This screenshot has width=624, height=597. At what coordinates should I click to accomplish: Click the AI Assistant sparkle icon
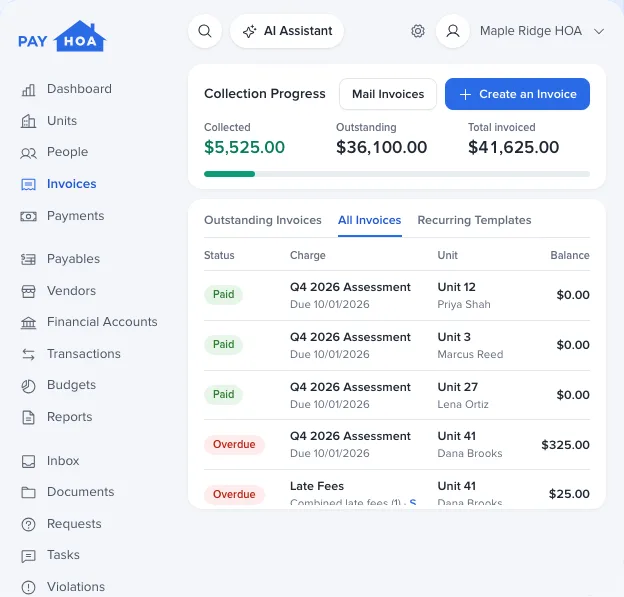(250, 31)
